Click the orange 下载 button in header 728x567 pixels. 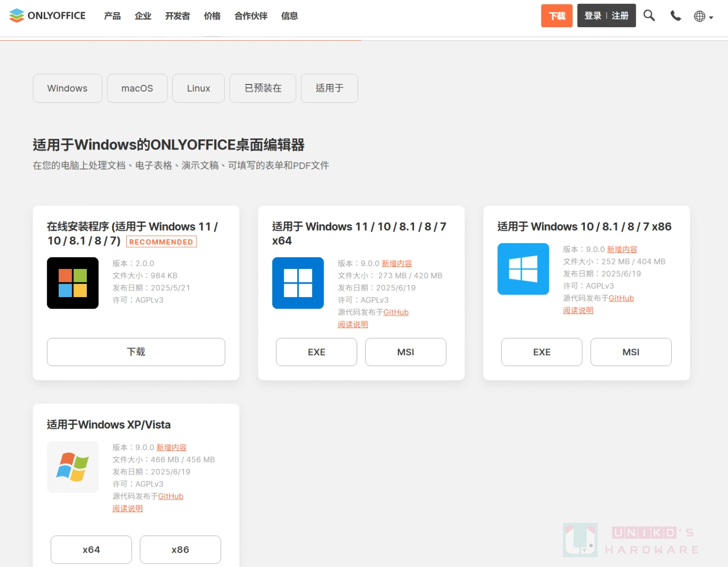(x=557, y=16)
